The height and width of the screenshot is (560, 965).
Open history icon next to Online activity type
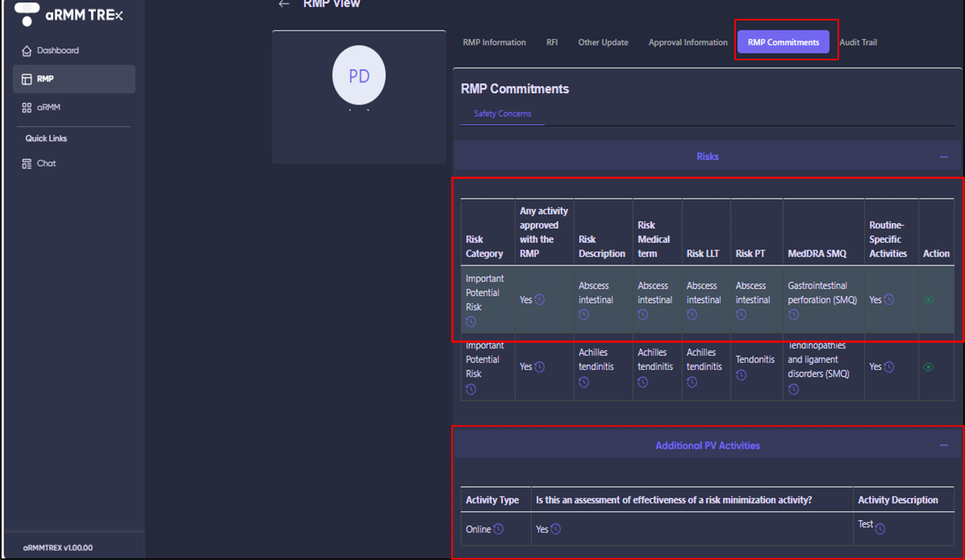tap(498, 529)
